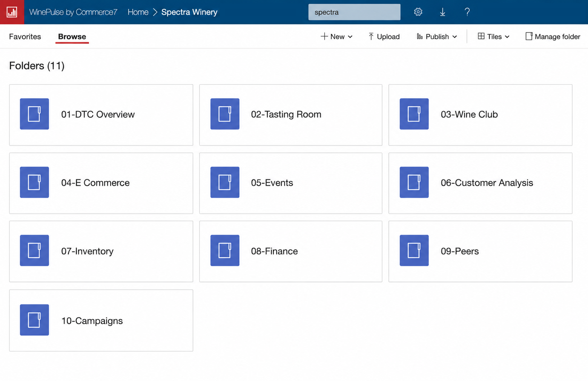Viewport: 588px width, 381px height.
Task: Click the 10-Campaigns folder icon
Action: 34,320
